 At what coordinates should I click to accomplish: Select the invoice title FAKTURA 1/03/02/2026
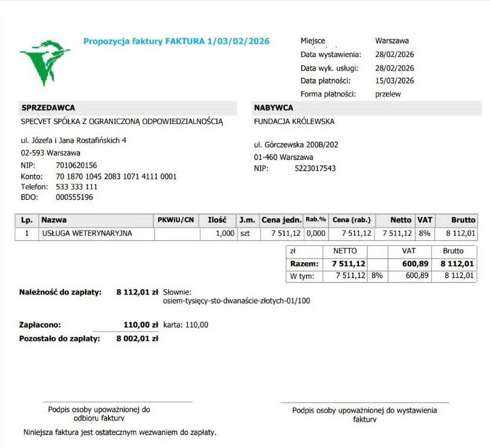(x=217, y=41)
